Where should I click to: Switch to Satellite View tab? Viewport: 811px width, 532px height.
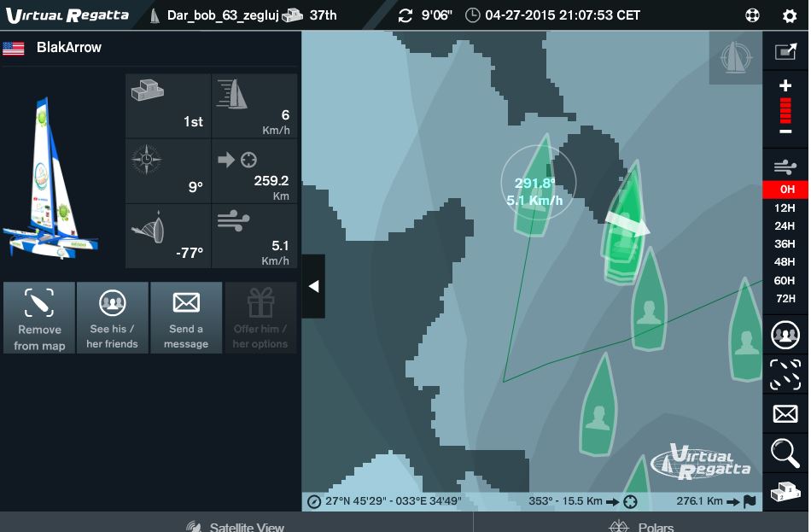(x=236, y=526)
